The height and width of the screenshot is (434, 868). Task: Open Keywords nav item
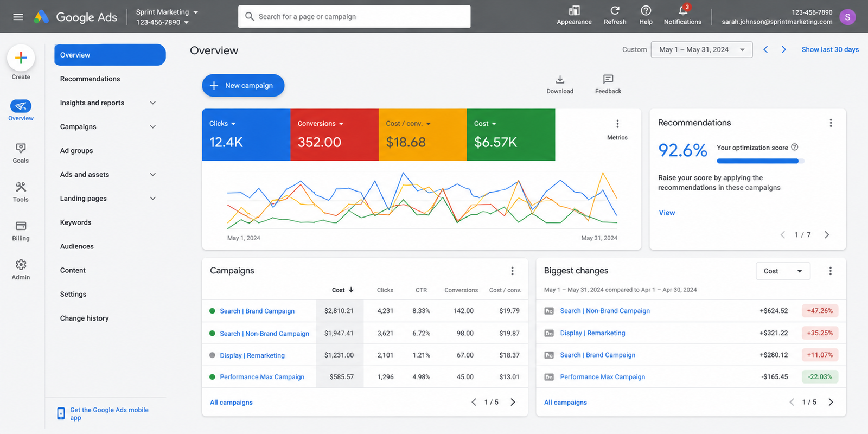tap(75, 222)
